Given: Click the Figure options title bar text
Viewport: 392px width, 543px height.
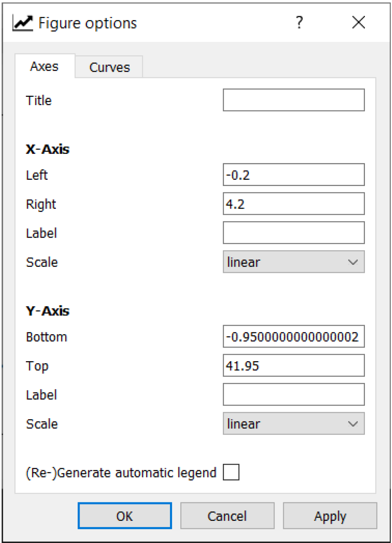Looking at the screenshot, I should (87, 23).
